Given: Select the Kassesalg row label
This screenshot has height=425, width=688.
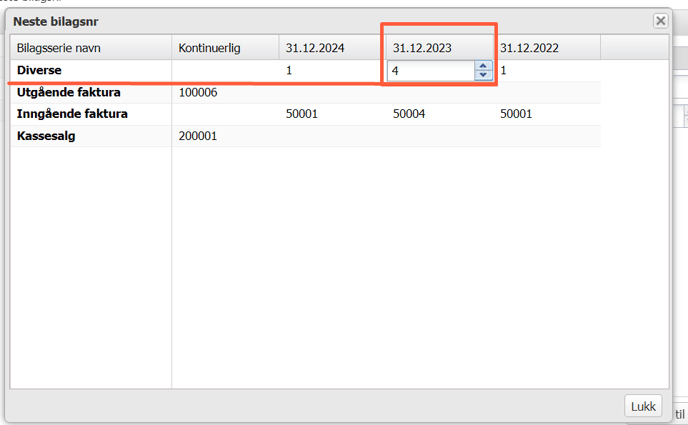Looking at the screenshot, I should tap(46, 136).
